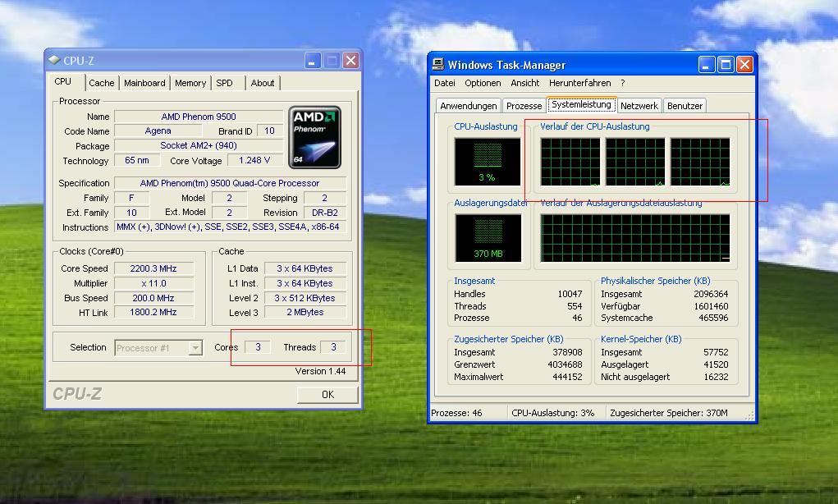Open the About tab in CPU-Z
838x504 pixels.
tap(263, 83)
